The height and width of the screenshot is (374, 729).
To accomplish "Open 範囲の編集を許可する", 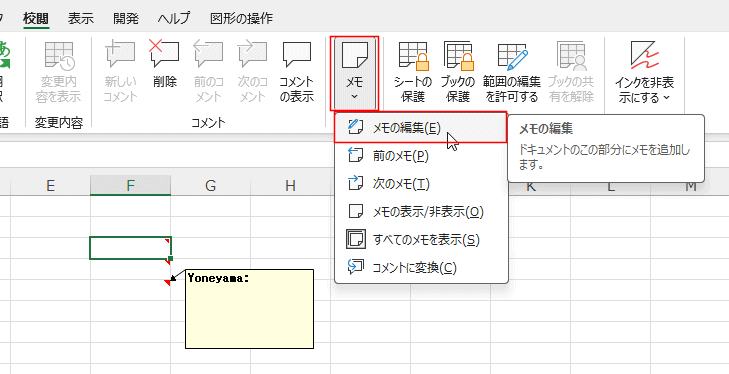I will (x=512, y=72).
